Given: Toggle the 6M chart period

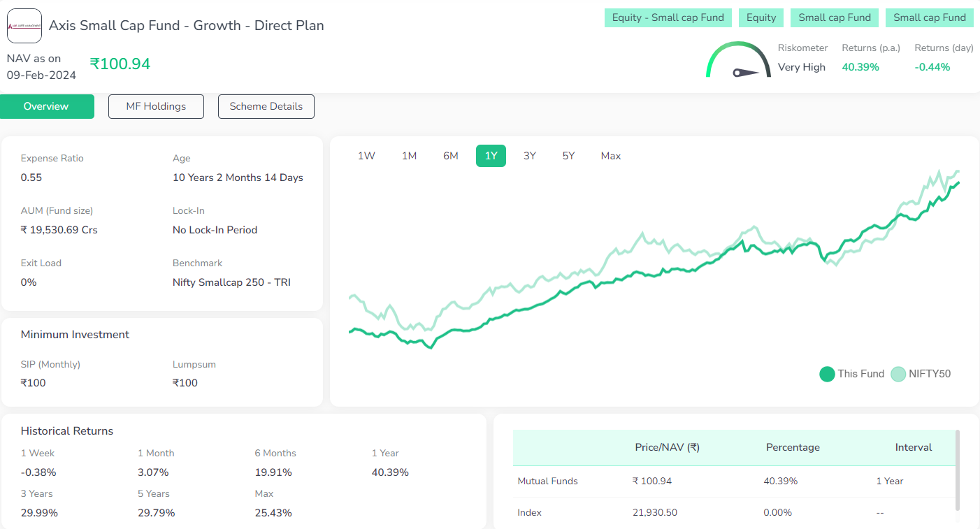Looking at the screenshot, I should point(450,155).
